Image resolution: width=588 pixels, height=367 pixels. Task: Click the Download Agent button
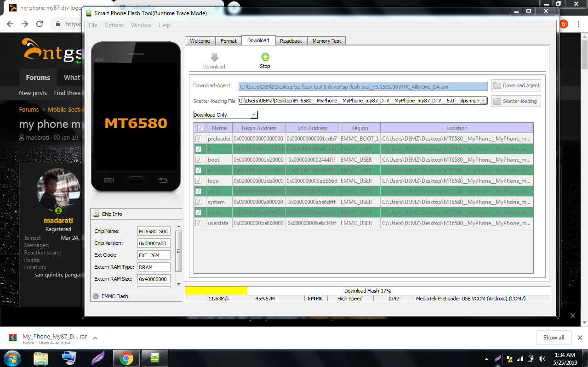(x=516, y=85)
